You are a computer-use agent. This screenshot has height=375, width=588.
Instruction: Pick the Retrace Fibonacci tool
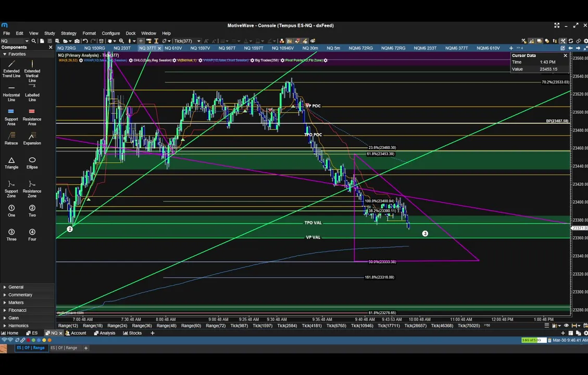[11, 139]
